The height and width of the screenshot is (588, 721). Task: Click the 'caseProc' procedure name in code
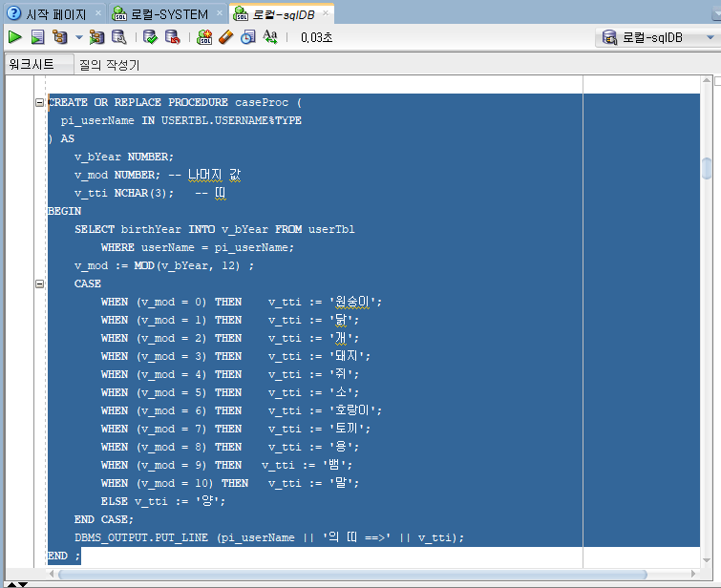tap(262, 102)
